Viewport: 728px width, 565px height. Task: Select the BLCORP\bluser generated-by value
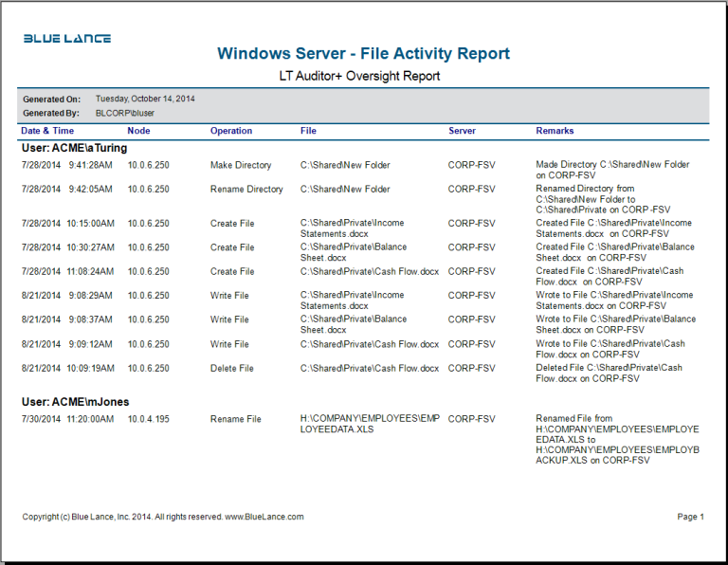click(x=125, y=113)
